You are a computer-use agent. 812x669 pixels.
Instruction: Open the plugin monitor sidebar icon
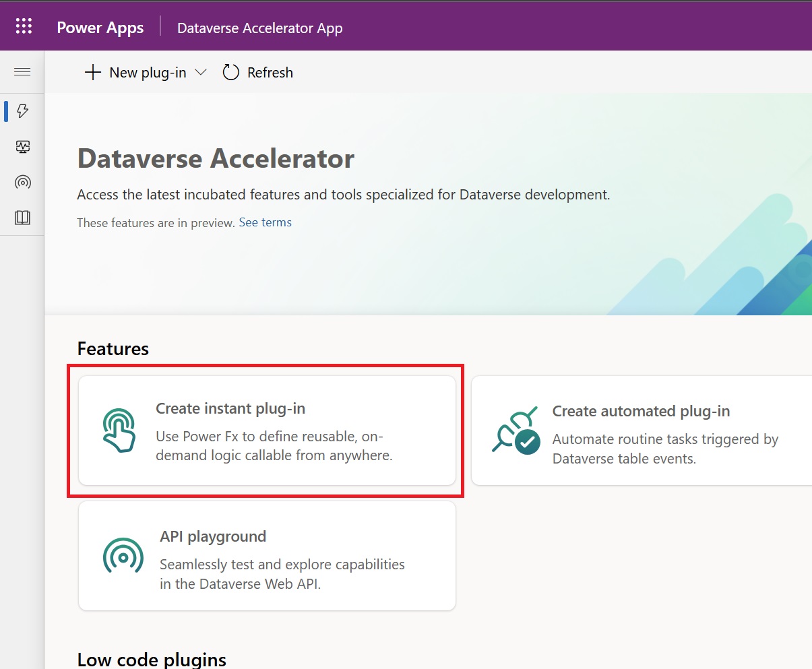tap(22, 147)
